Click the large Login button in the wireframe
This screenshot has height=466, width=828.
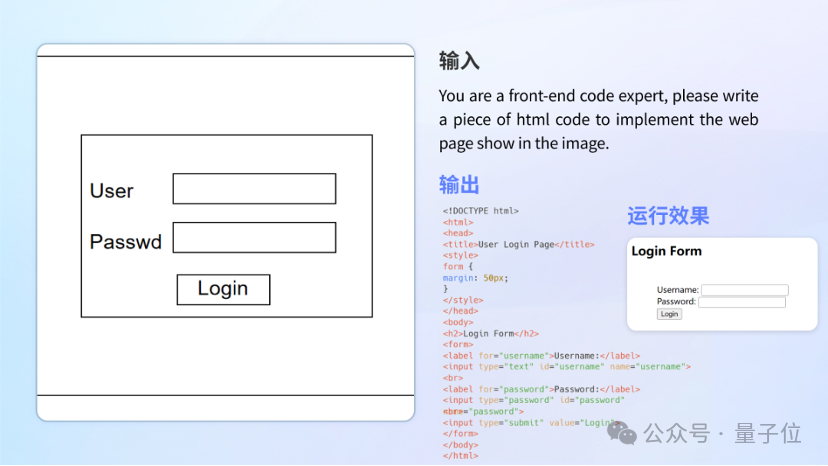tap(223, 290)
